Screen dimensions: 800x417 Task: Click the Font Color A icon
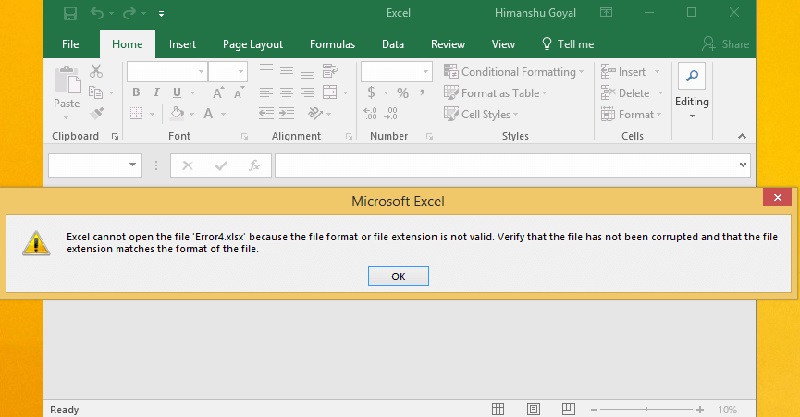point(208,113)
